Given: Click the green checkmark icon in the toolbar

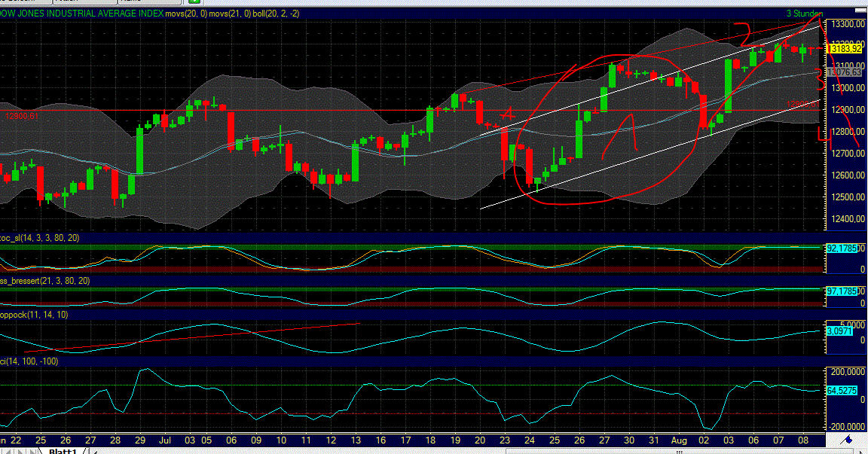Looking at the screenshot, I should (x=193, y=2).
